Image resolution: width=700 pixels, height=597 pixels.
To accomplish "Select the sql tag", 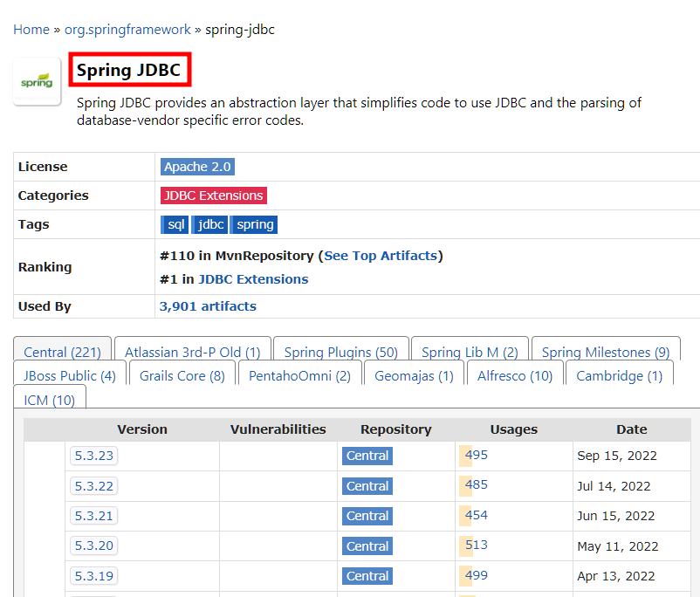I will click(x=175, y=224).
